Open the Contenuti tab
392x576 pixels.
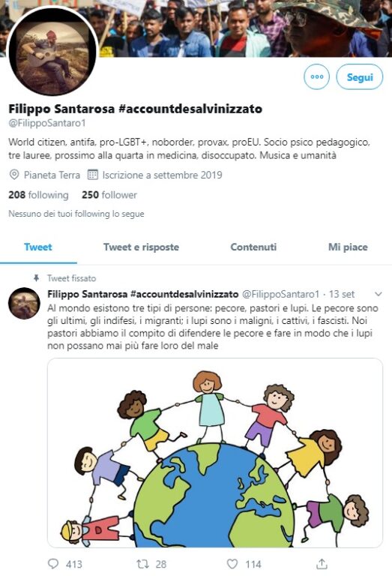coord(253,247)
